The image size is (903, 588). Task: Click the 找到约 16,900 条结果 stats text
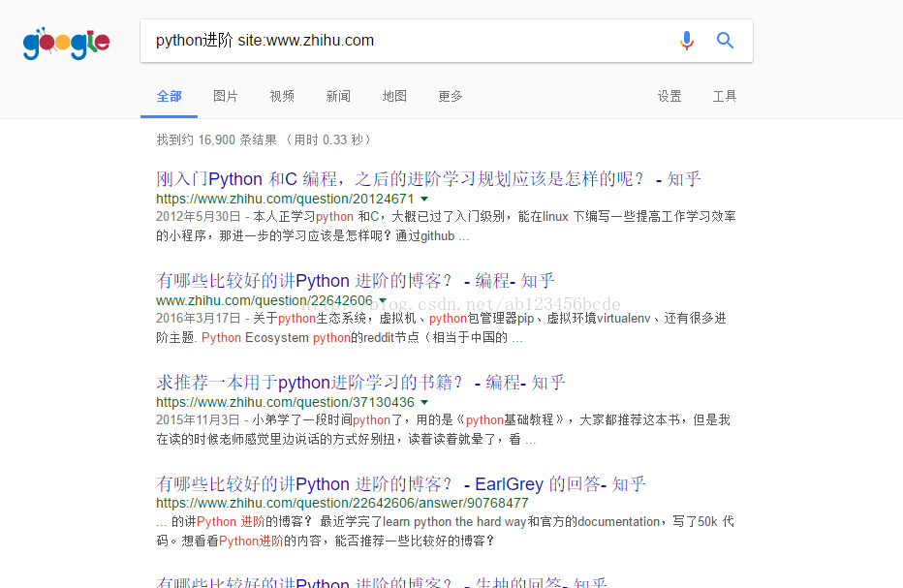(264, 139)
